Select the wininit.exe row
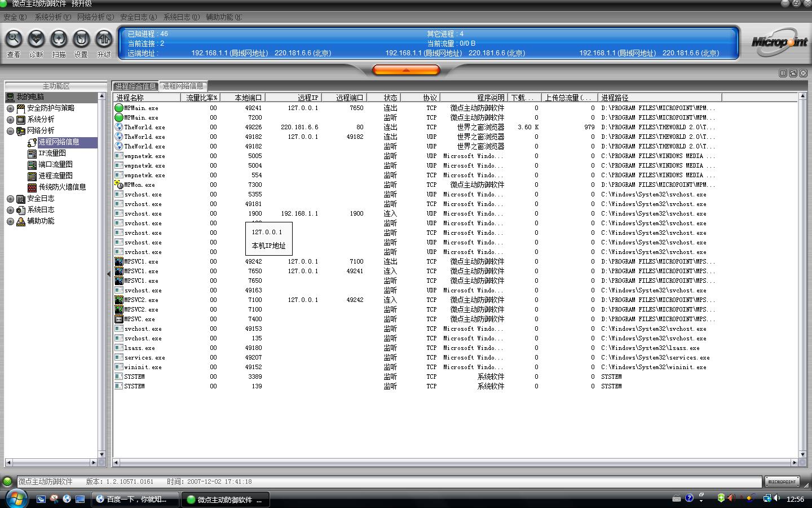The height and width of the screenshot is (508, 812). (417, 367)
